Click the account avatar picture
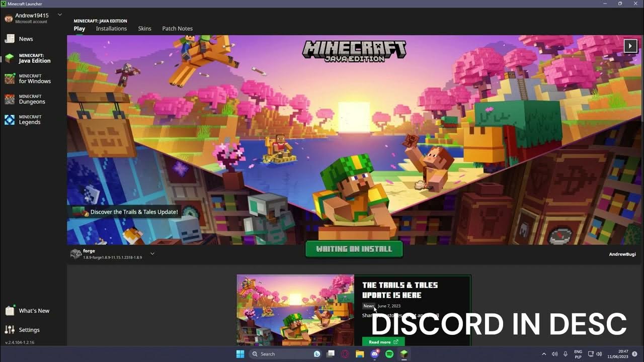644x362 pixels. [x=9, y=19]
